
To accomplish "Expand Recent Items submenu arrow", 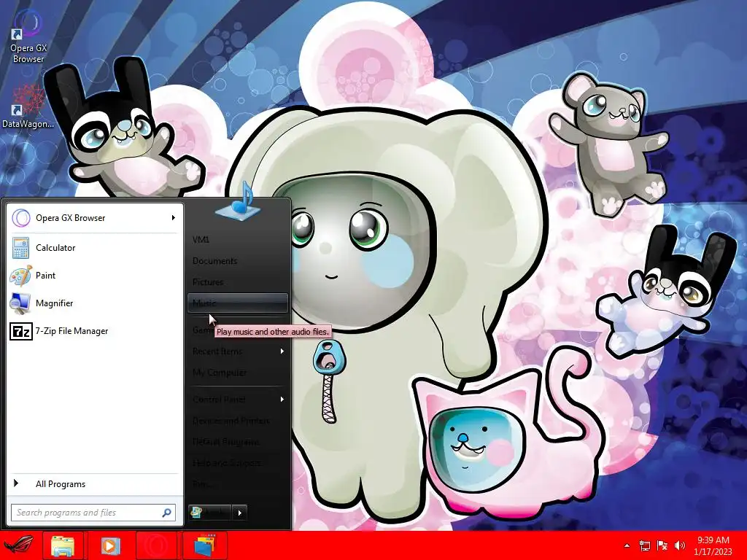I will pos(282,351).
